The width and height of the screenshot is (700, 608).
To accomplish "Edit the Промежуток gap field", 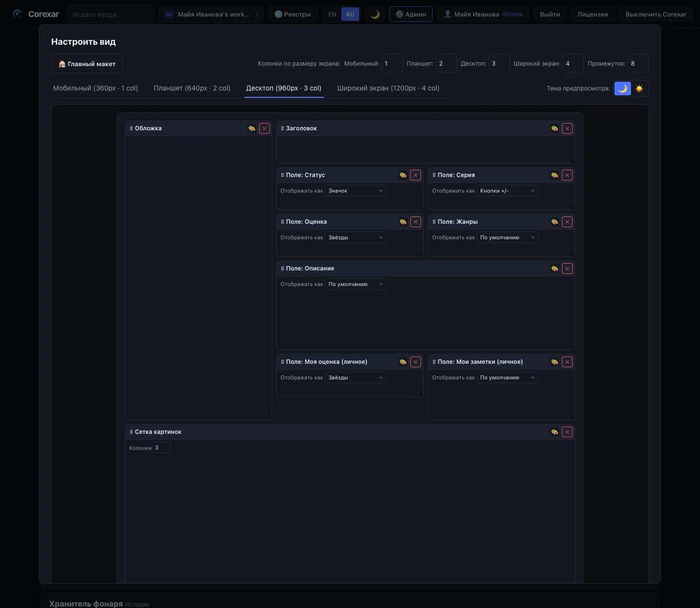I will 638,63.
